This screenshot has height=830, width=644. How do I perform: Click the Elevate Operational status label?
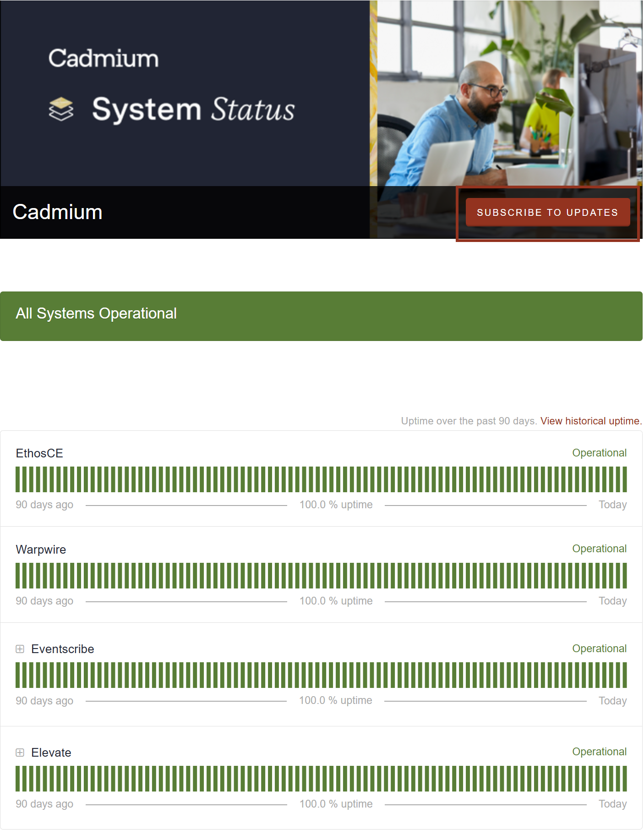[x=599, y=752]
